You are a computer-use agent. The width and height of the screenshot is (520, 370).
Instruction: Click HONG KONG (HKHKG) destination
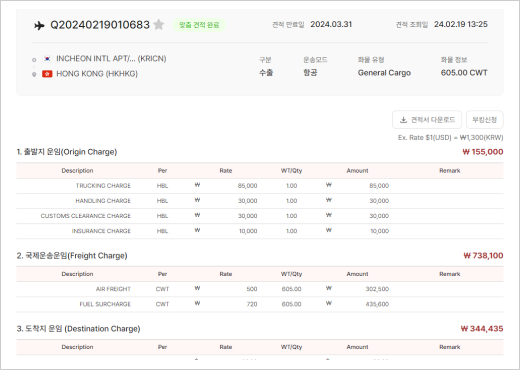(x=97, y=74)
